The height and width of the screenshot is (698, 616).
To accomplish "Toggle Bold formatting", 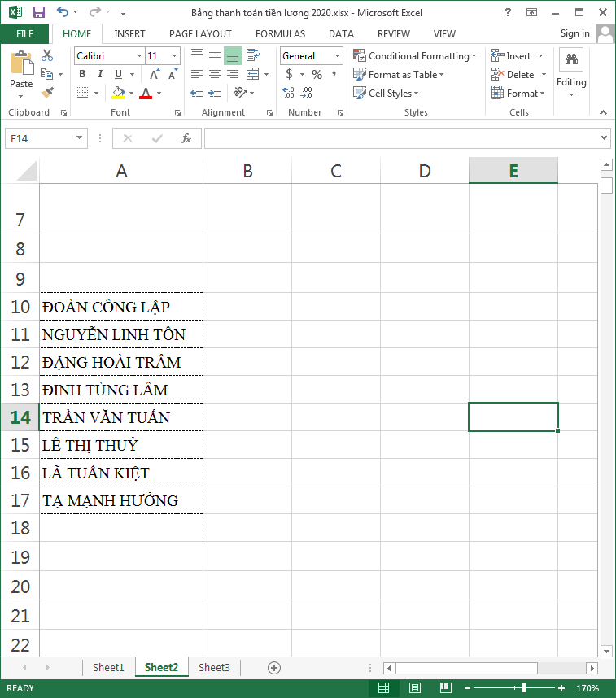I will pos(82,74).
